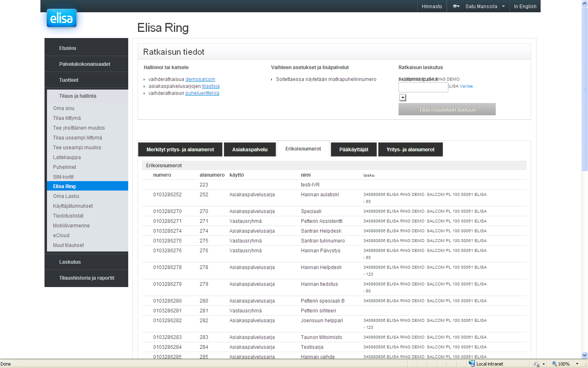
Task: Open the demosalcom link
Action: (200, 79)
